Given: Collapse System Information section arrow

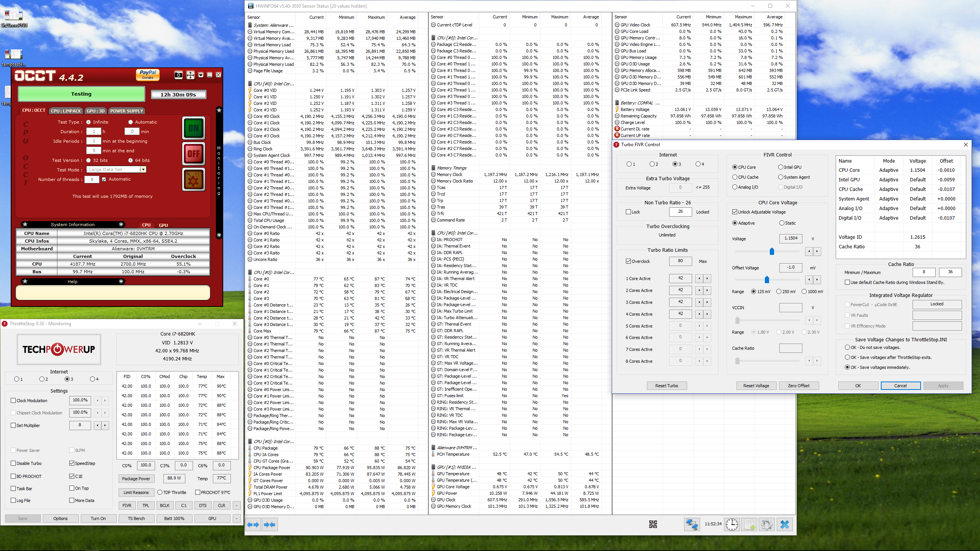Looking at the screenshot, I should coord(121,225).
